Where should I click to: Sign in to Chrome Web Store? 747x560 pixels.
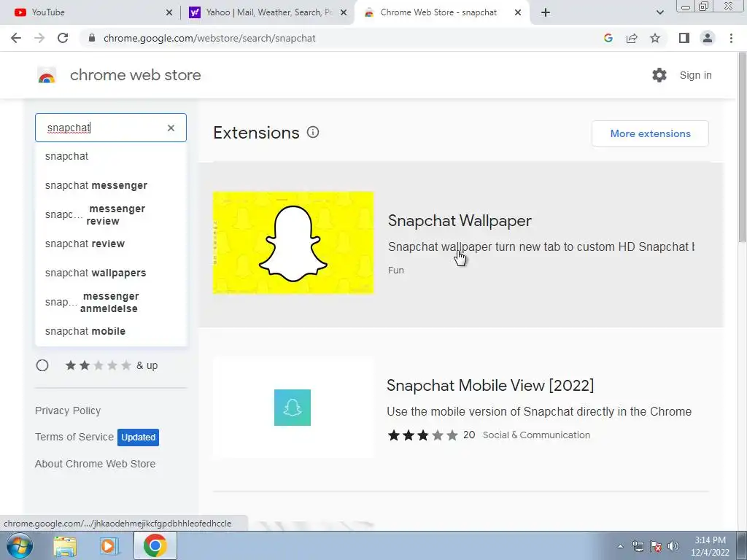(x=695, y=75)
